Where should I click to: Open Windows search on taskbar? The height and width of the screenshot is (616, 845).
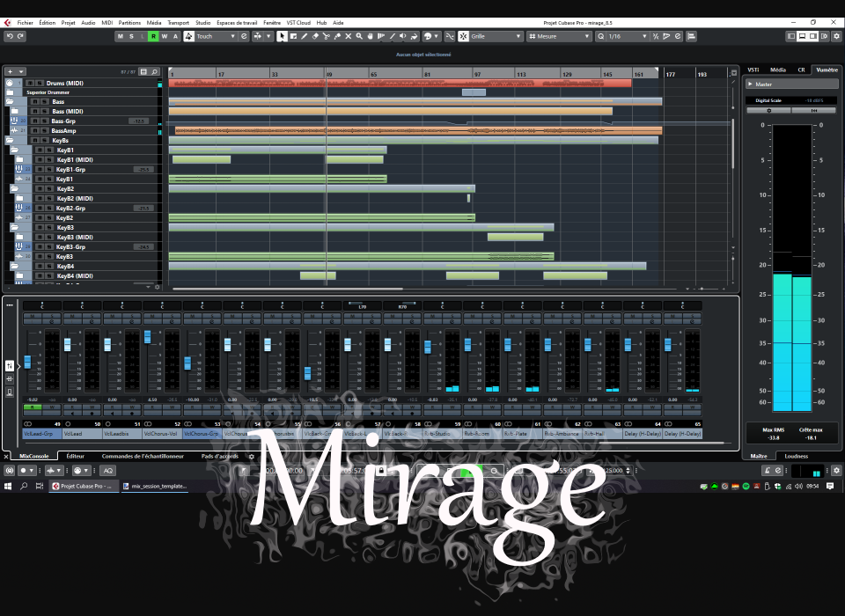click(24, 486)
